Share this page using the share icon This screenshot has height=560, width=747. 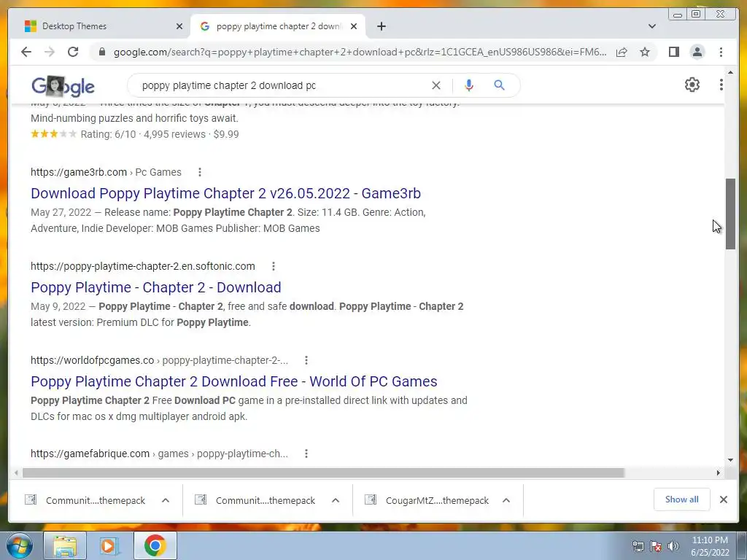click(622, 52)
